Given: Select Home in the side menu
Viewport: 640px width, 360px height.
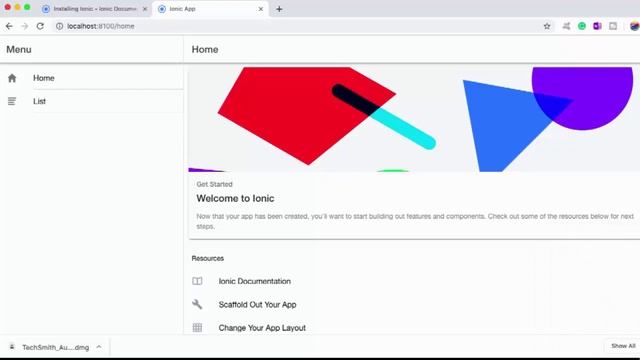Looking at the screenshot, I should click(x=91, y=78).
